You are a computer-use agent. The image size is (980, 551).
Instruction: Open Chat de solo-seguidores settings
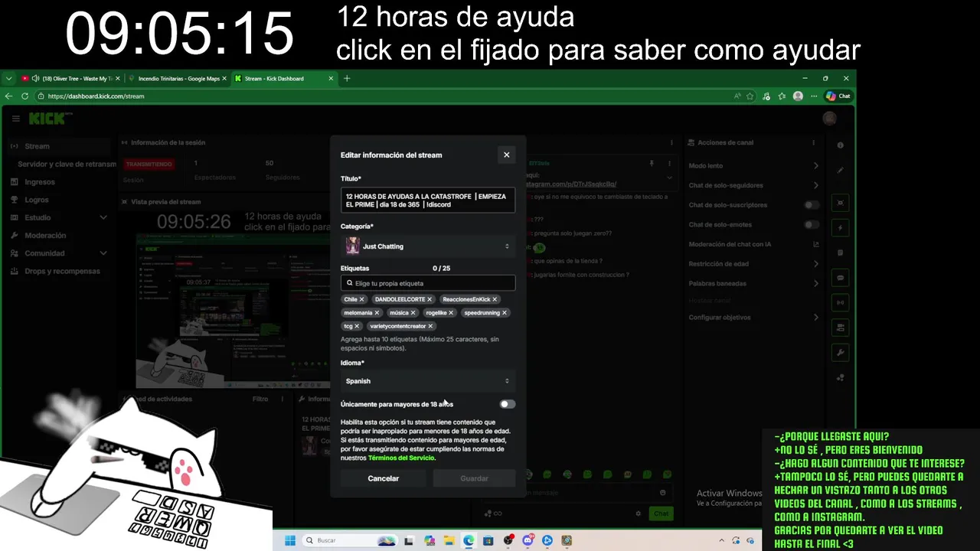[x=754, y=185]
